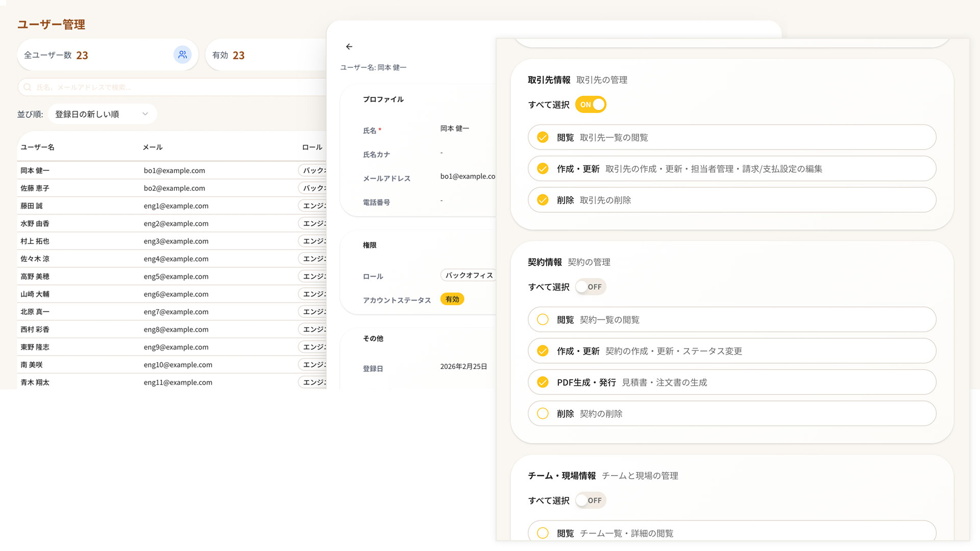Uncheck 契約の作成・更新 permission

pos(543,351)
